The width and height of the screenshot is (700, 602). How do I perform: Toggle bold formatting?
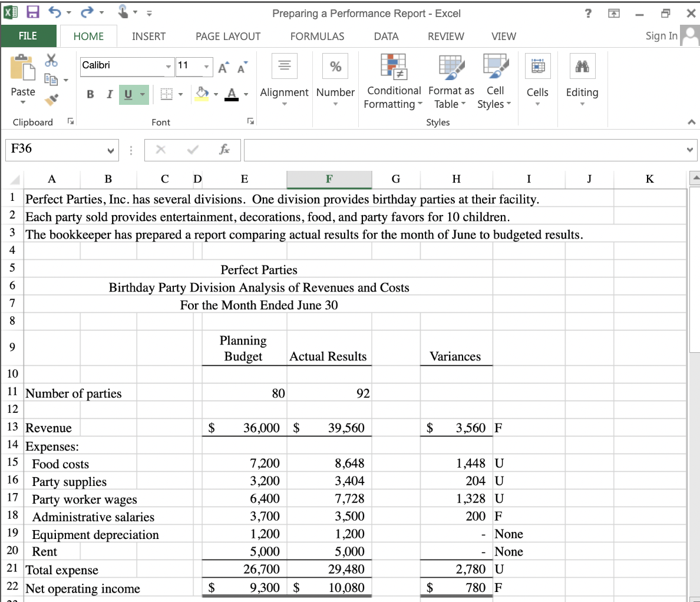click(x=90, y=94)
